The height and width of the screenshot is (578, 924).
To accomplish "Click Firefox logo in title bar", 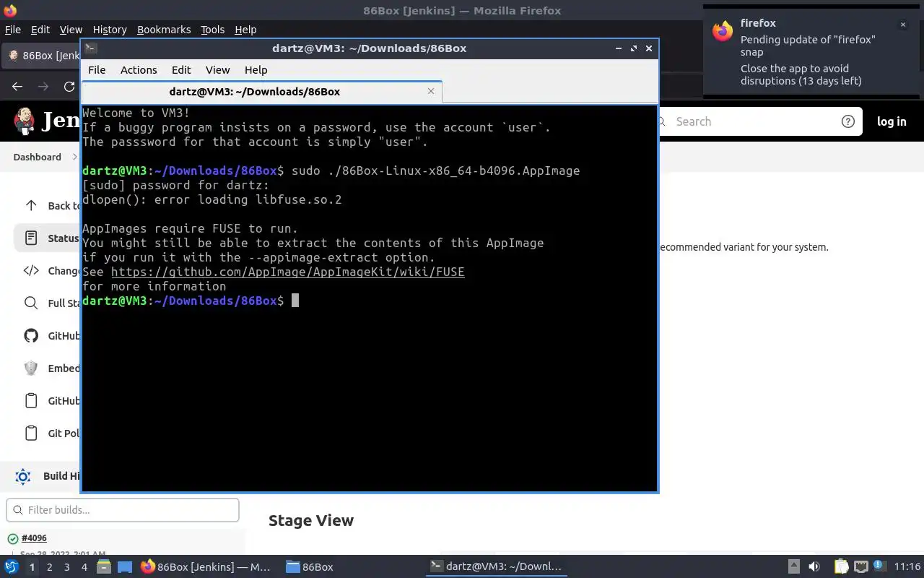I will point(9,10).
